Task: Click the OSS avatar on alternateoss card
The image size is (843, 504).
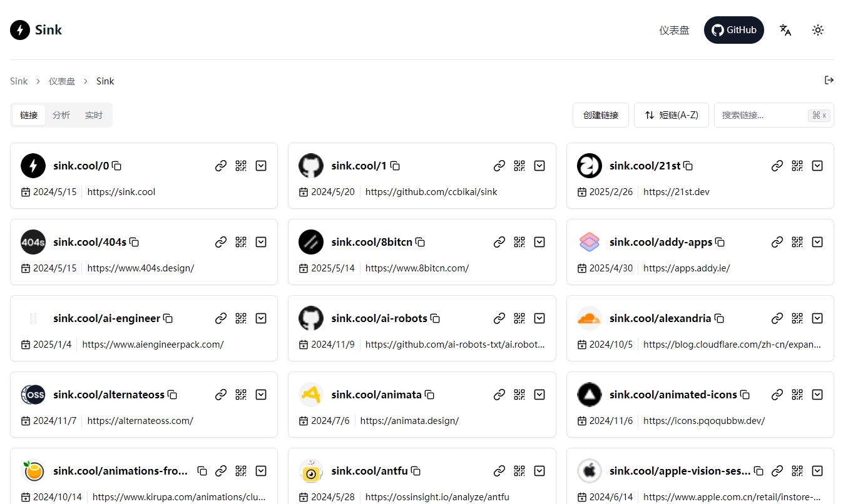Action: point(33,395)
